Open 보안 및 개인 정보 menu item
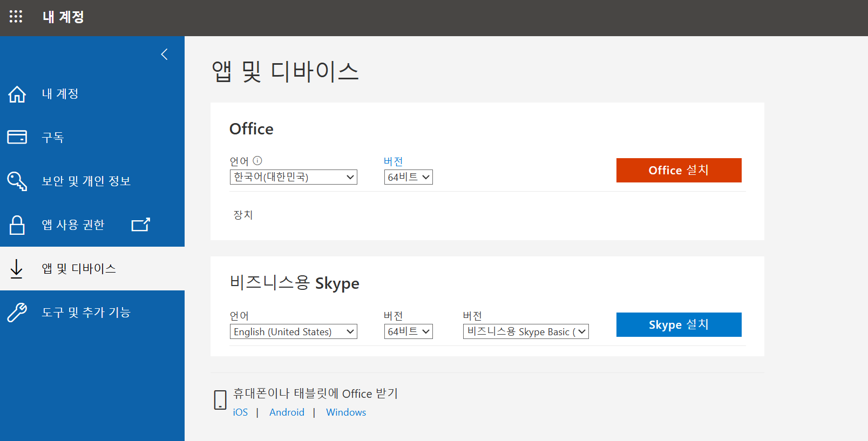This screenshot has width=868, height=441. coord(92,181)
